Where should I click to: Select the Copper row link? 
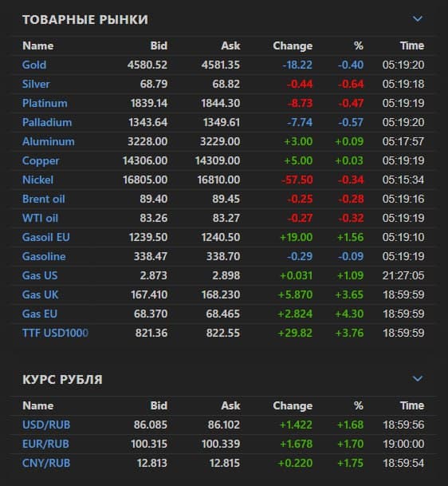(x=41, y=161)
